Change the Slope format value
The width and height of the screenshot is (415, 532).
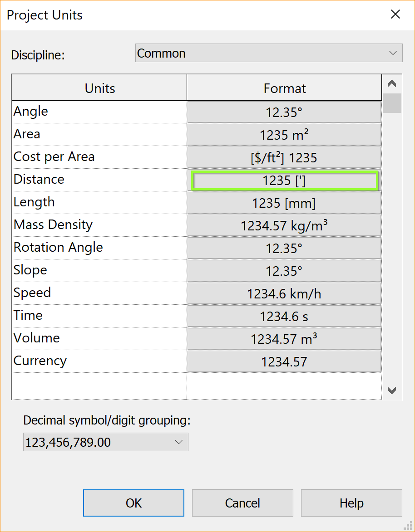click(284, 270)
